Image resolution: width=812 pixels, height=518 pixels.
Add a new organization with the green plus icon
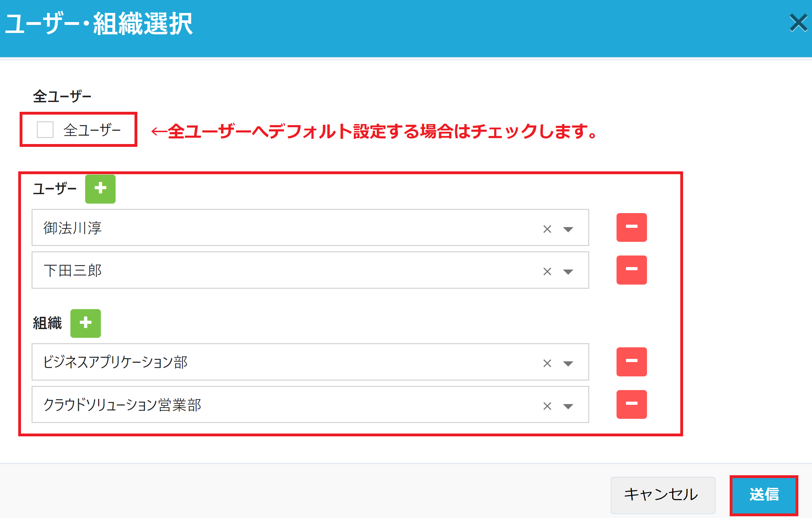(85, 323)
